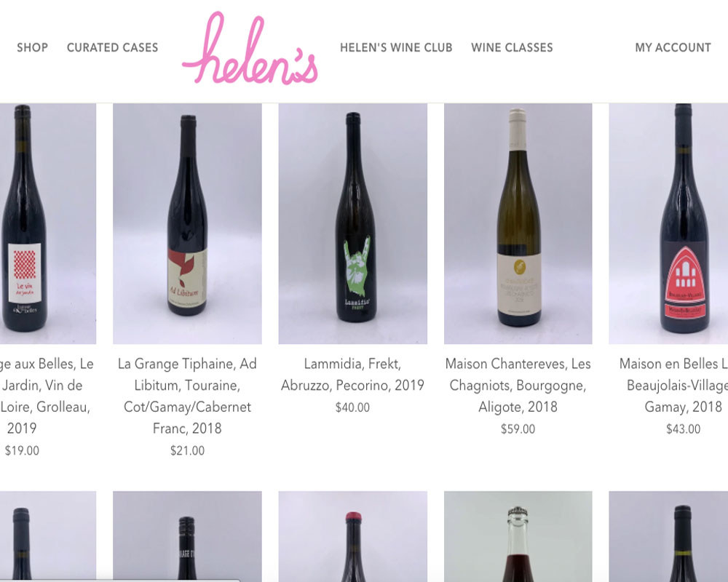728x582 pixels.
Task: Open MY ACCOUNT link
Action: pyautogui.click(x=673, y=47)
